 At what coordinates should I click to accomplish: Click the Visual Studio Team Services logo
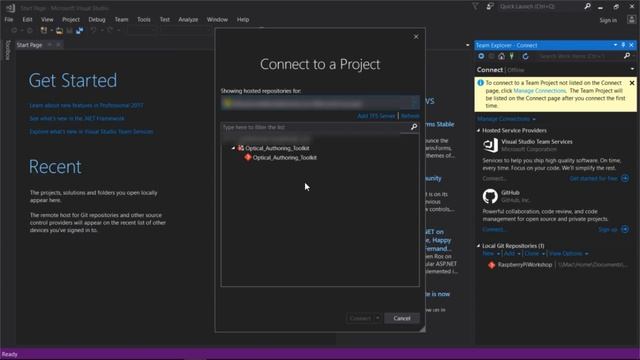point(490,145)
